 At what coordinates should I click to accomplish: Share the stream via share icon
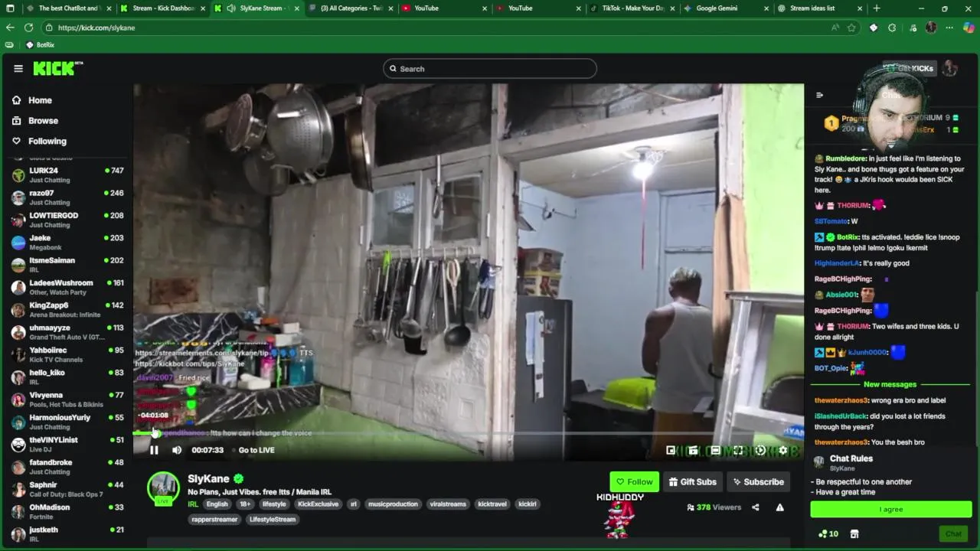[755, 507]
